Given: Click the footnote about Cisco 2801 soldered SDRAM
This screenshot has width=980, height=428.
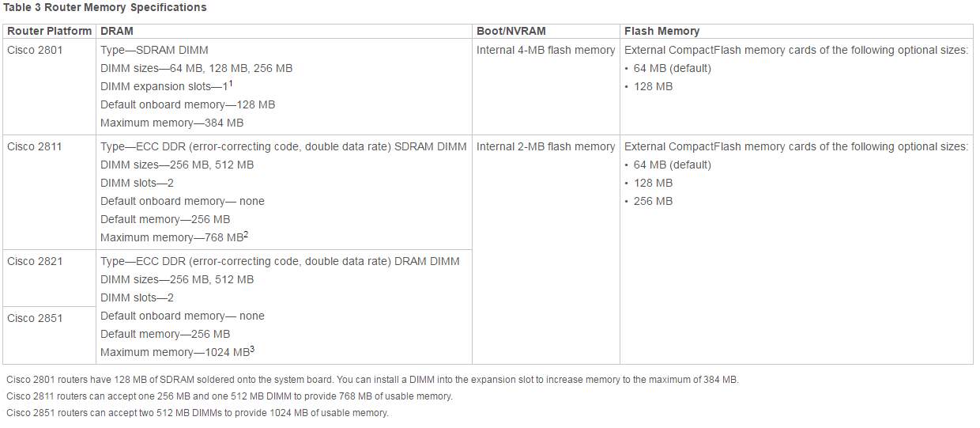Looking at the screenshot, I should point(372,380).
